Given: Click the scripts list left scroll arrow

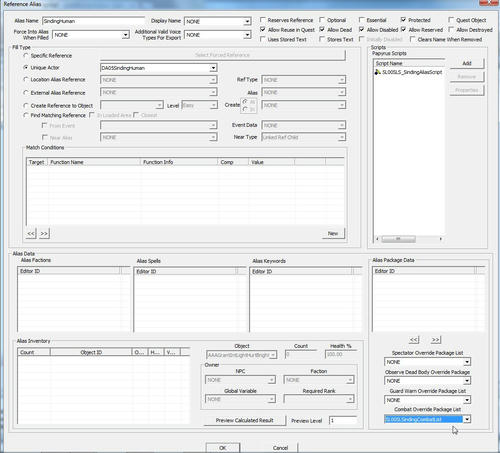Looking at the screenshot, I should 377,239.
